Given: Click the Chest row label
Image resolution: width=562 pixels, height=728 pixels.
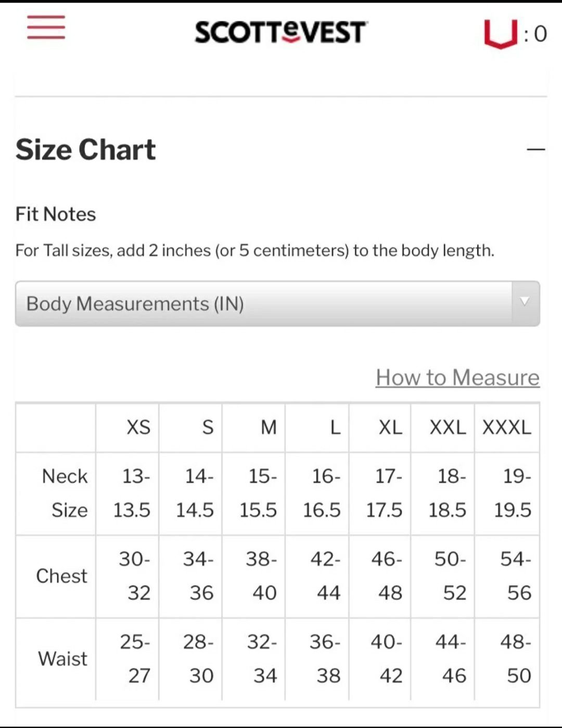Looking at the screenshot, I should (x=62, y=576).
